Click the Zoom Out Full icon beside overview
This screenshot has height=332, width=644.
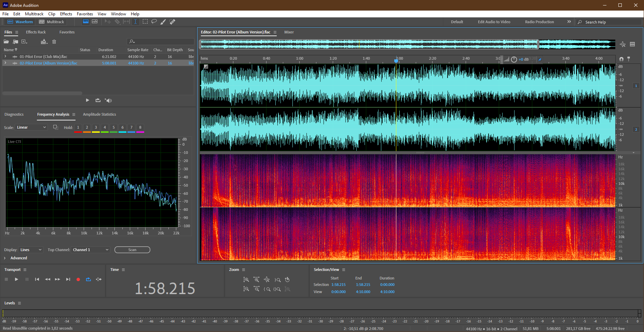pos(622,44)
